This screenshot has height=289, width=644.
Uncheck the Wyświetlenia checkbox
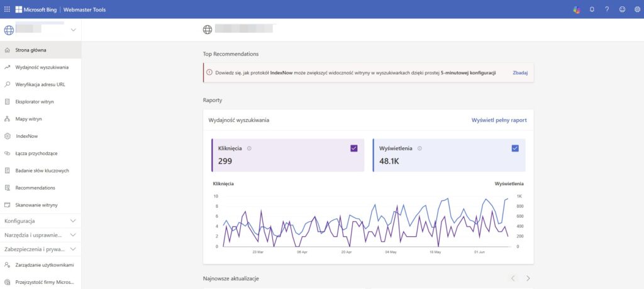[x=515, y=149]
